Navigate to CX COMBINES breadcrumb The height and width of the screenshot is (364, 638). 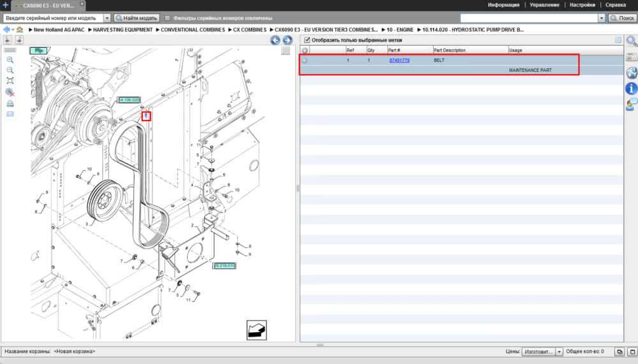[249, 30]
